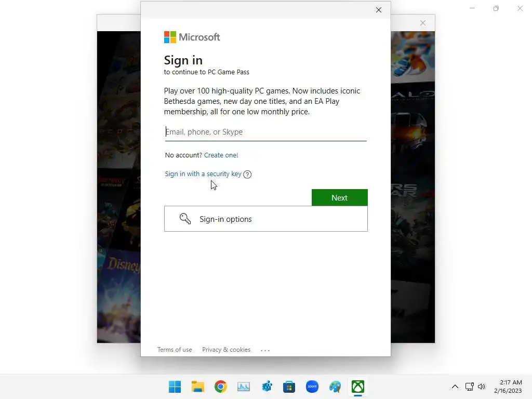Click 'to continue to PC Game Pass' text
532x399 pixels.
[206, 72]
